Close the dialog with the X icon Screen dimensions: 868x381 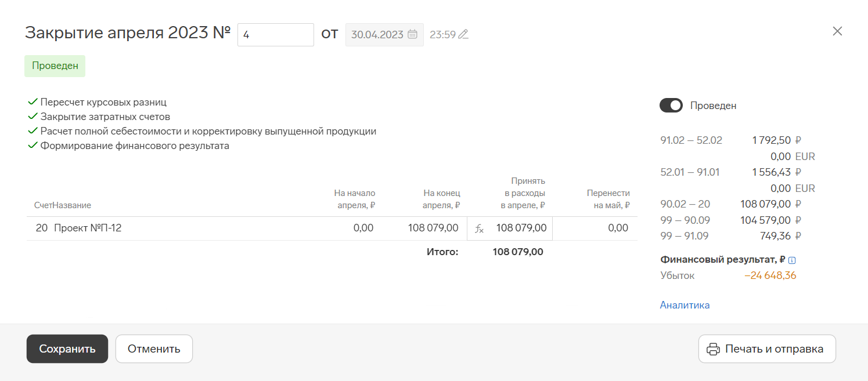coord(837,31)
